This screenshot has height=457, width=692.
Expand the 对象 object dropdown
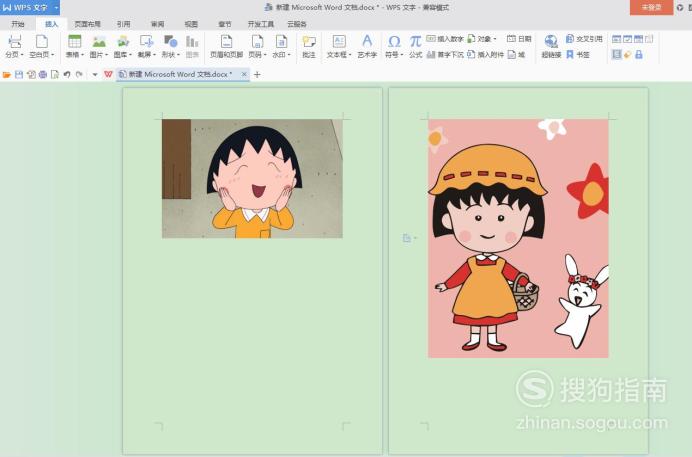pyautogui.click(x=495, y=39)
